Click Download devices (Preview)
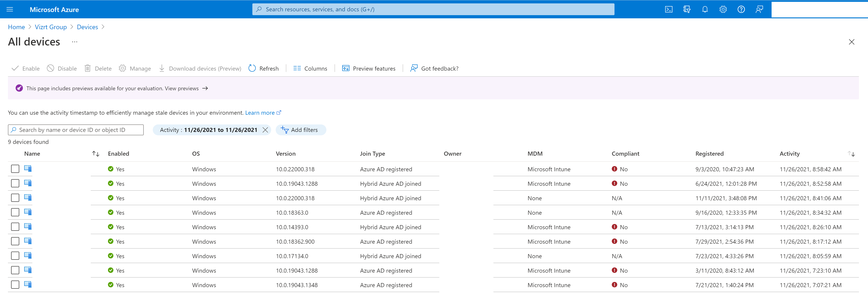 pos(200,69)
